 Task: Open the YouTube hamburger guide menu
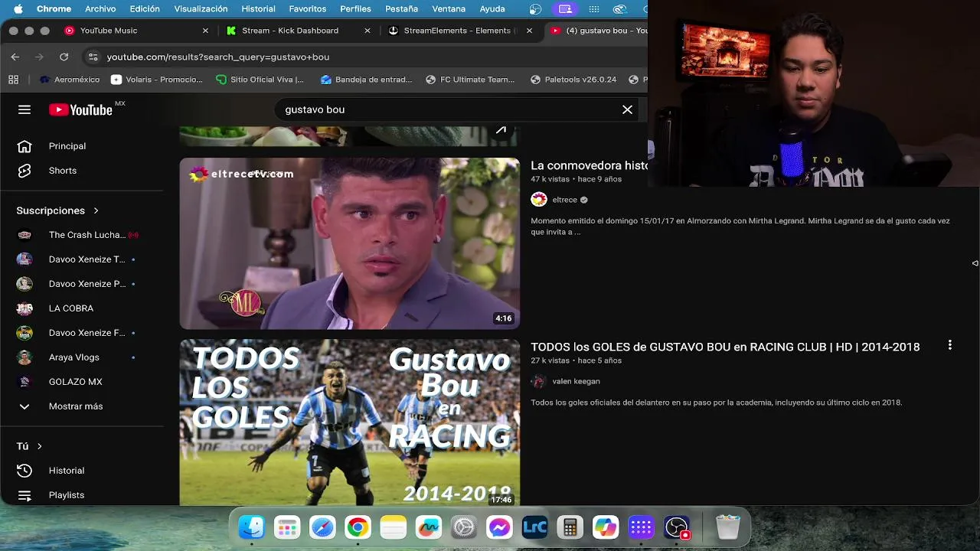pos(24,109)
